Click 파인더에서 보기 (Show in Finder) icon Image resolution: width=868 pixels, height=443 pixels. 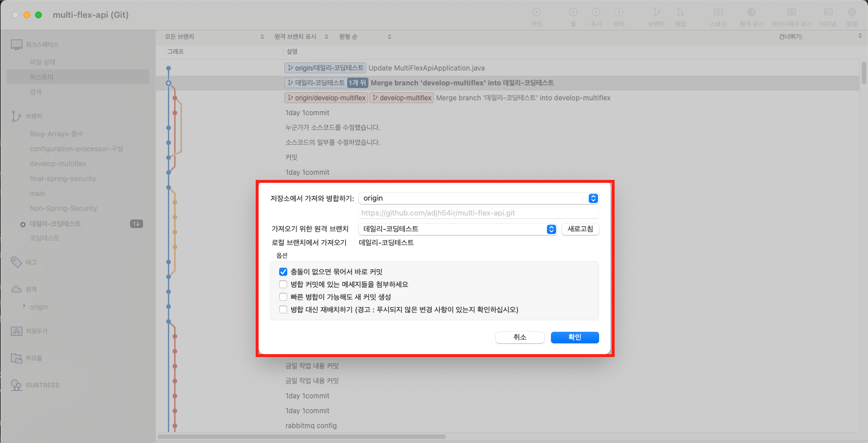click(x=791, y=12)
